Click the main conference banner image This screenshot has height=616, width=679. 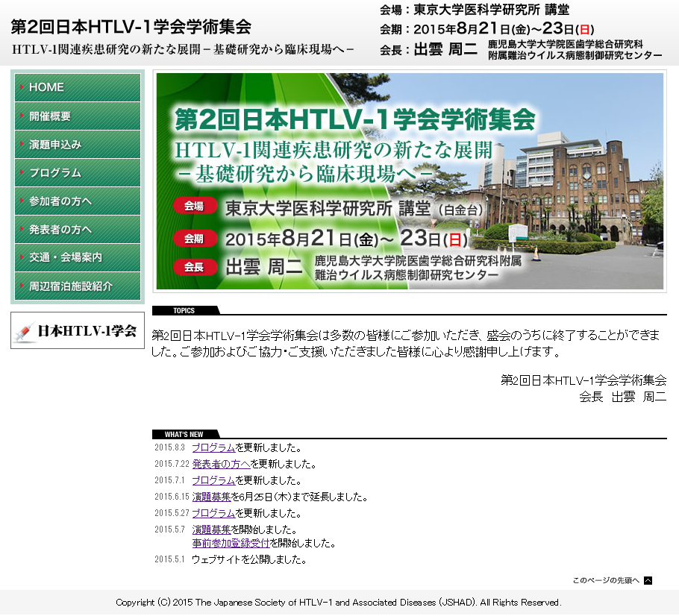click(x=410, y=181)
